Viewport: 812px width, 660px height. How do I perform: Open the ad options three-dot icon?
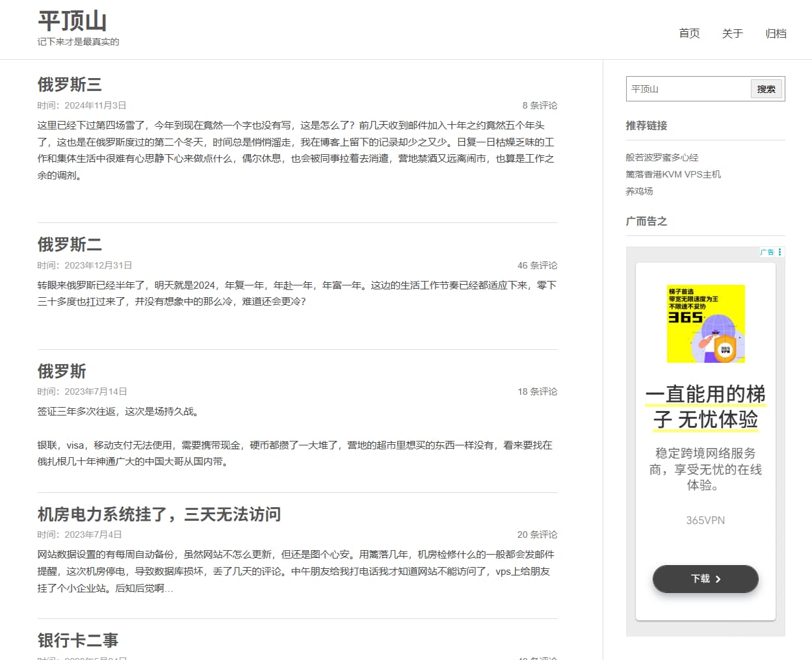tap(779, 252)
